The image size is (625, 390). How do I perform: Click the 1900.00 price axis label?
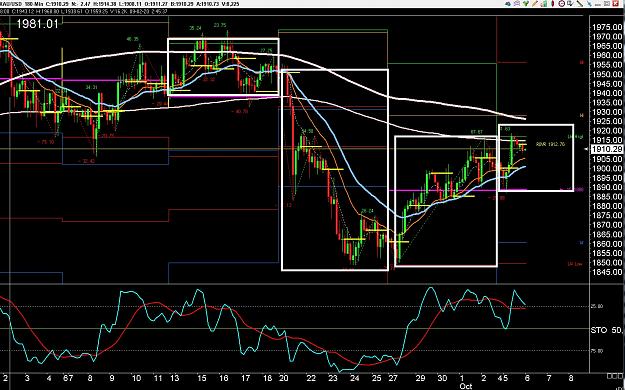607,168
